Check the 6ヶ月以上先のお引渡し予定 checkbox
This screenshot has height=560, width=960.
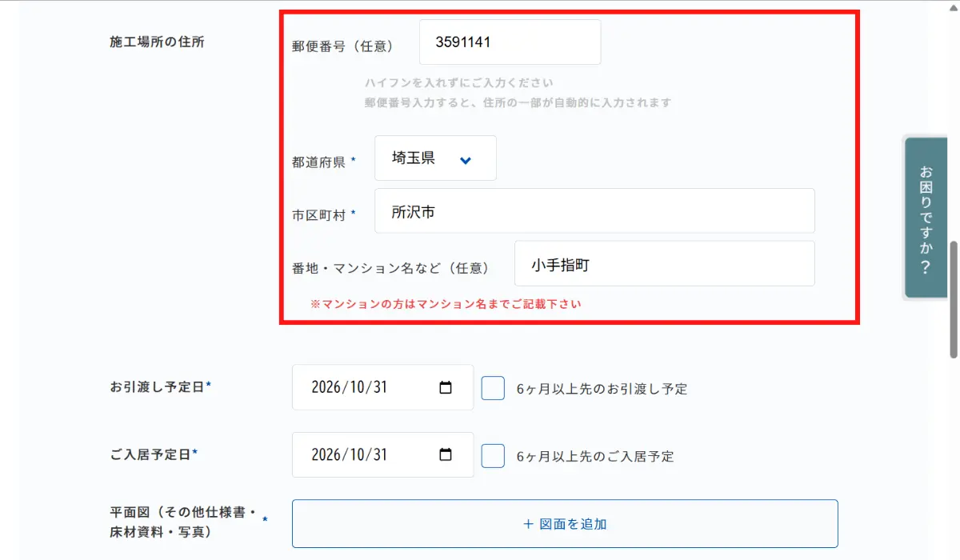tap(493, 388)
